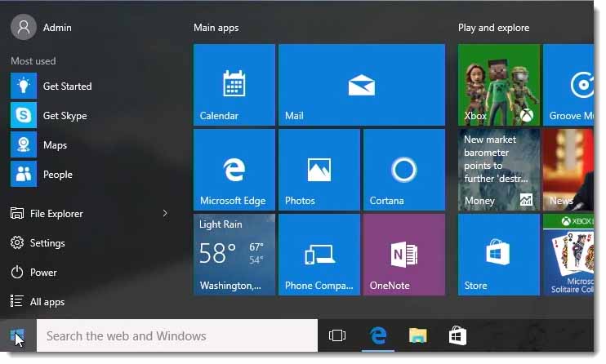Image resolution: width=606 pixels, height=364 pixels.
Task: Click the Edge icon on the taskbar
Action: pyautogui.click(x=378, y=335)
